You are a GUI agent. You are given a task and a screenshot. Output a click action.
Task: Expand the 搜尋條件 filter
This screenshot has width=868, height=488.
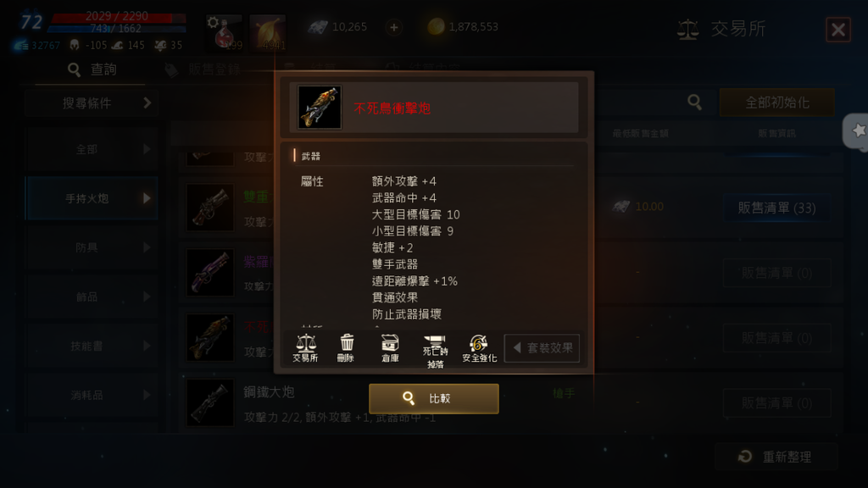(x=92, y=103)
